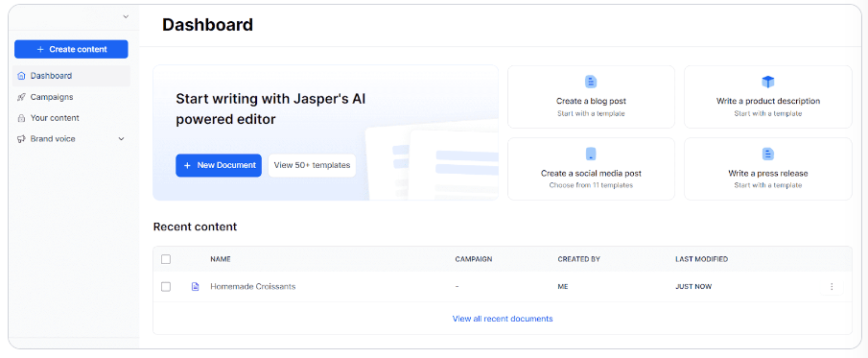Screen dimensions: 868x358
Task: Click the CREATED BY column header
Action: click(x=579, y=259)
